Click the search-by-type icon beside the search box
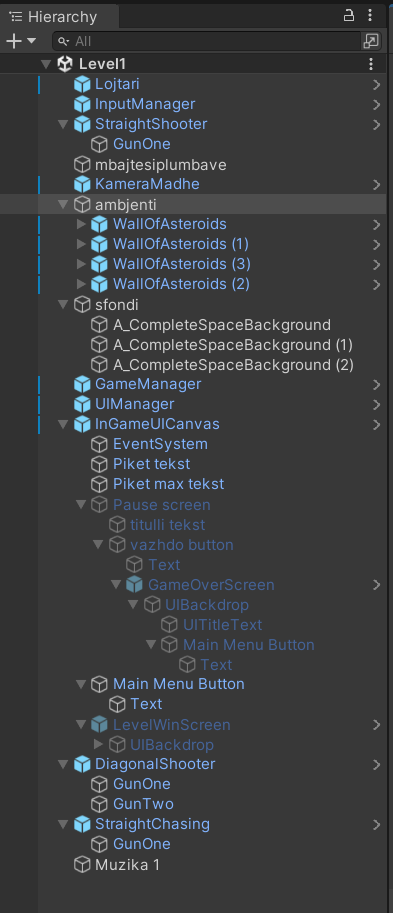 tap(371, 41)
